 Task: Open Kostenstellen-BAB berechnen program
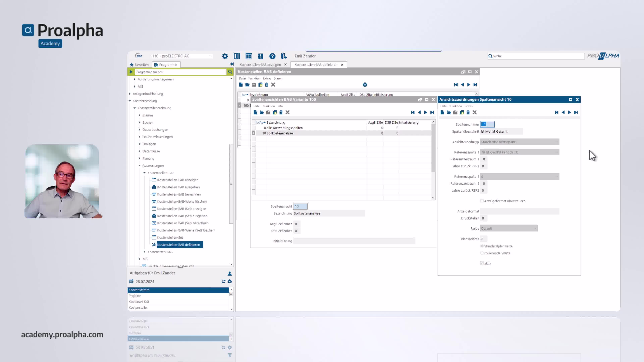179,194
